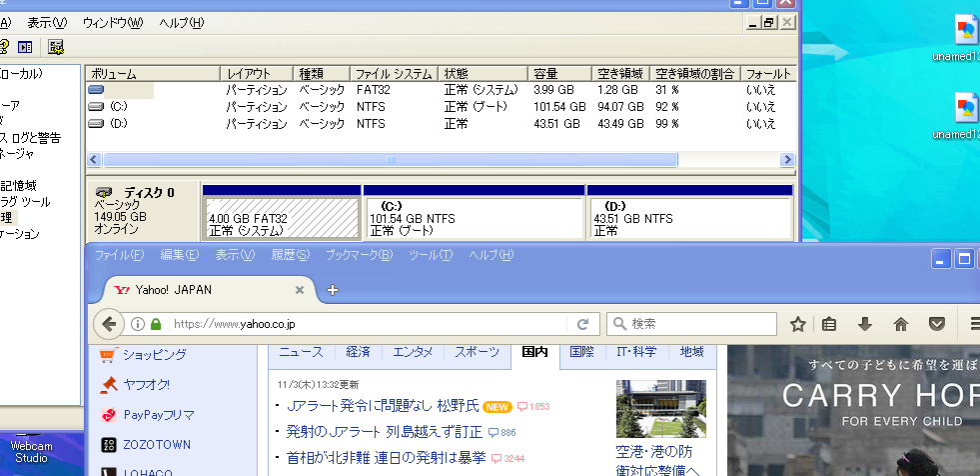Switch to 経済 news tab on Yahoo

[x=358, y=352]
